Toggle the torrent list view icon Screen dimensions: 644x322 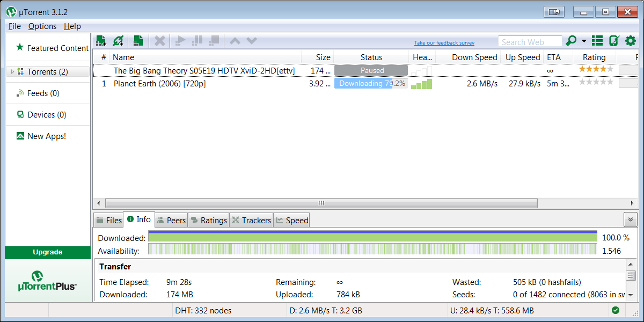(597, 40)
